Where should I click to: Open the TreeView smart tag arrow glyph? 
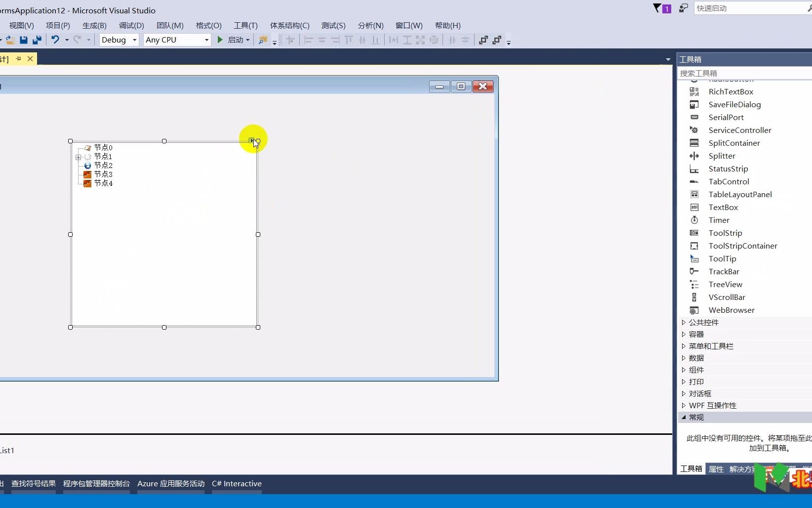coord(251,140)
